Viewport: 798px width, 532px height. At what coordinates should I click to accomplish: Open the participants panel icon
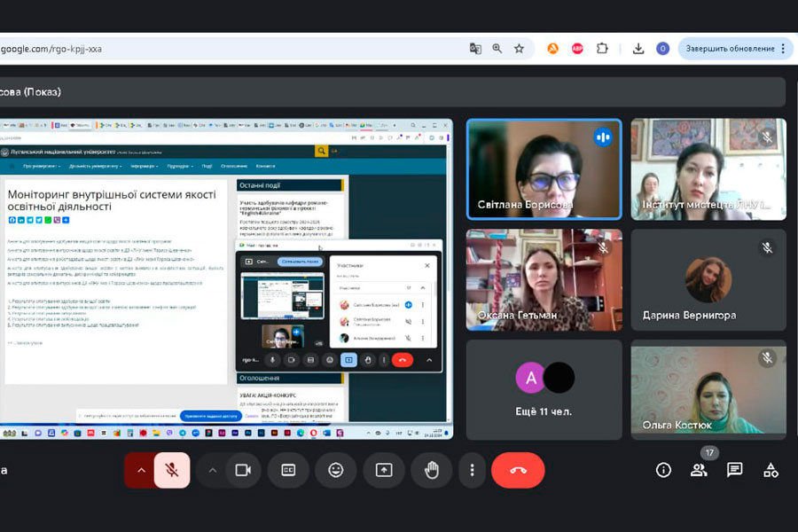[x=699, y=470]
